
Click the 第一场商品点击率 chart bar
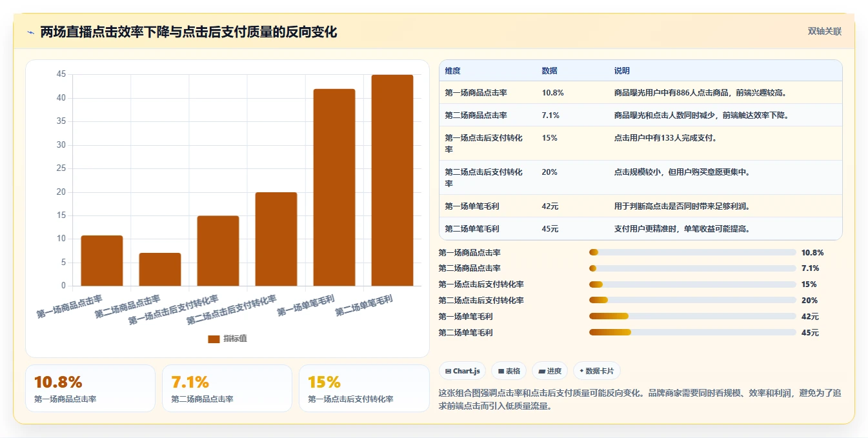coord(102,261)
